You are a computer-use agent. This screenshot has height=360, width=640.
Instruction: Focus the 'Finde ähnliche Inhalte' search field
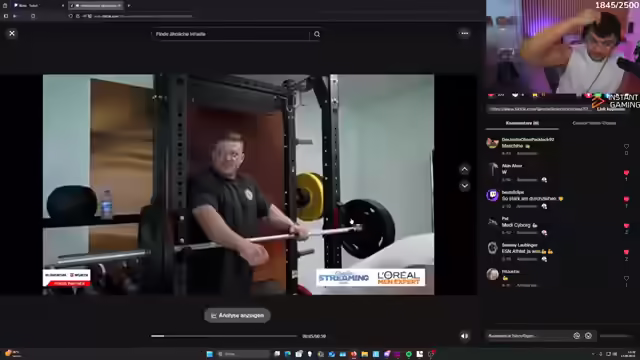231,34
